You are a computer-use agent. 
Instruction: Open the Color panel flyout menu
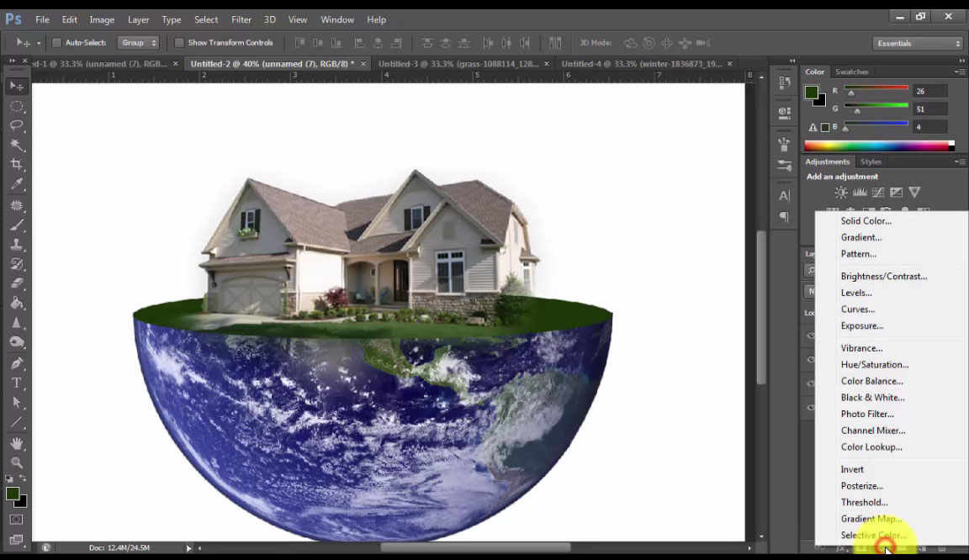961,71
